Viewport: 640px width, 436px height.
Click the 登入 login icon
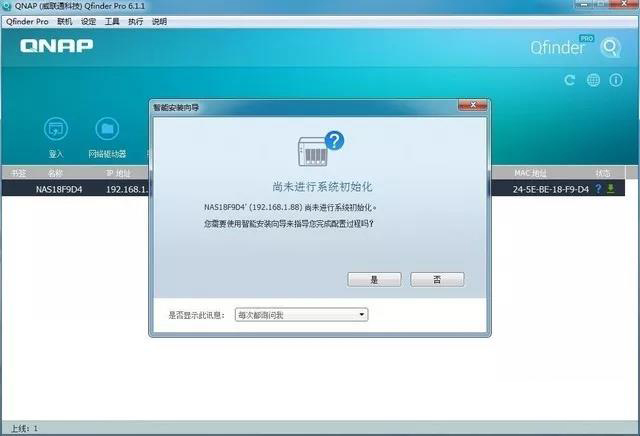56,129
